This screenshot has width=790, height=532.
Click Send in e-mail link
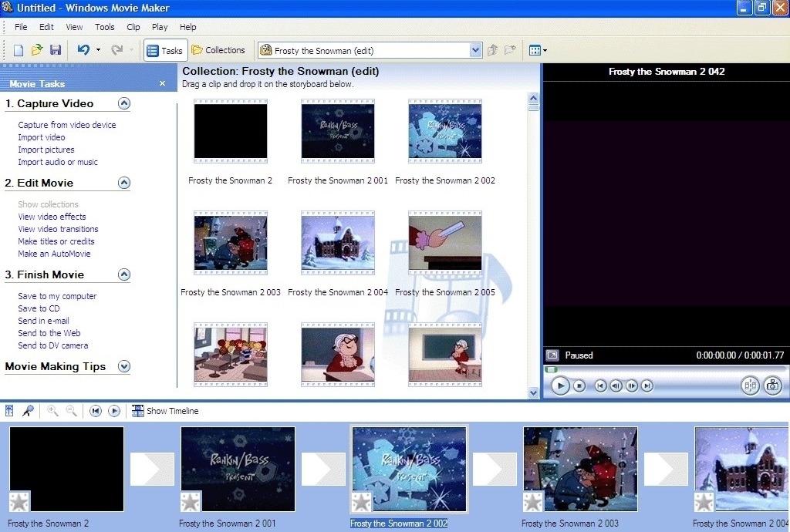pyautogui.click(x=43, y=321)
